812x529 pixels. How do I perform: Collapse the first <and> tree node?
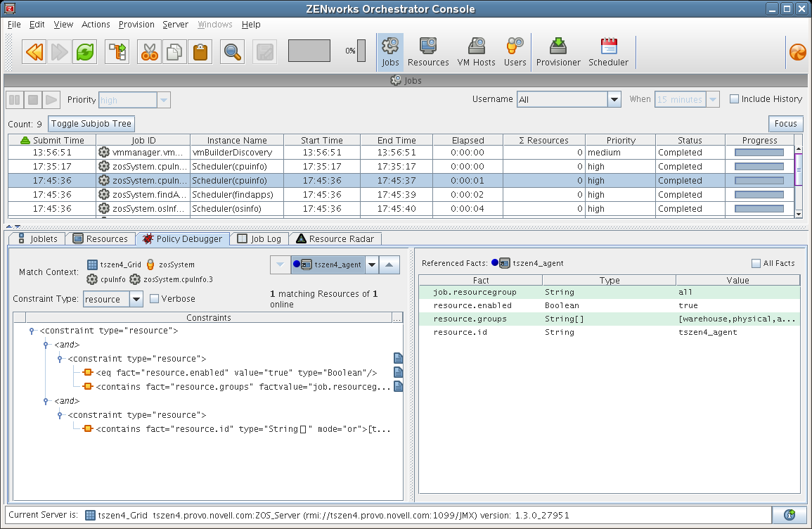(46, 345)
